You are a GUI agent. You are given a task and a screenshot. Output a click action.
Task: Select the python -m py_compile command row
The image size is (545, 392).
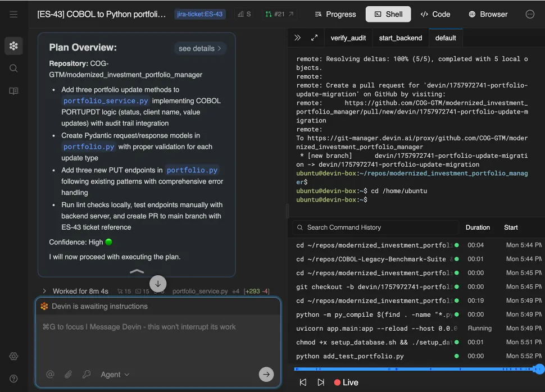click(x=416, y=314)
